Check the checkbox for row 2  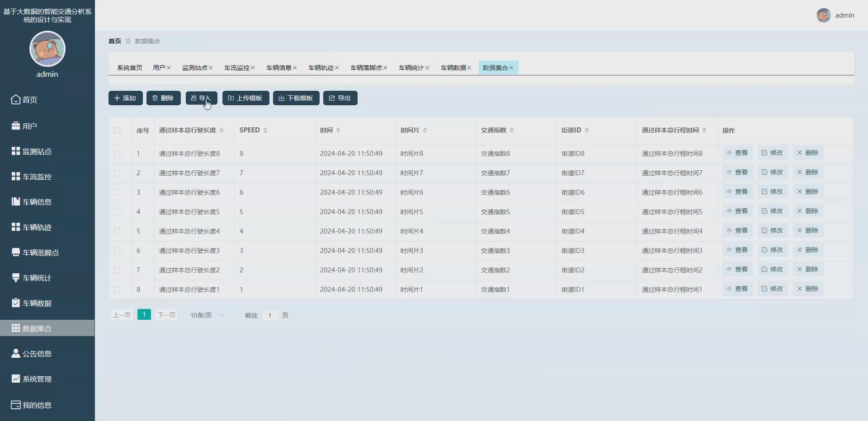point(117,173)
